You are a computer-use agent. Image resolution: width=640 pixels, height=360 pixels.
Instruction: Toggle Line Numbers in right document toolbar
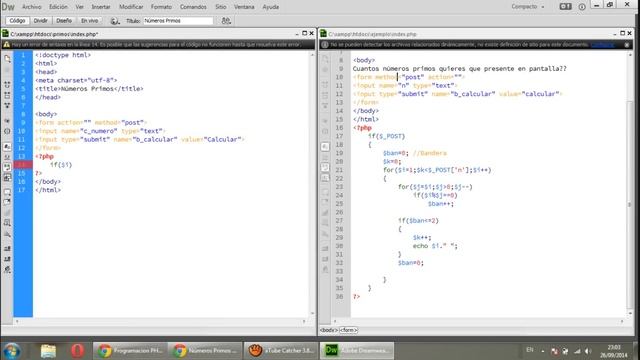[x=325, y=147]
